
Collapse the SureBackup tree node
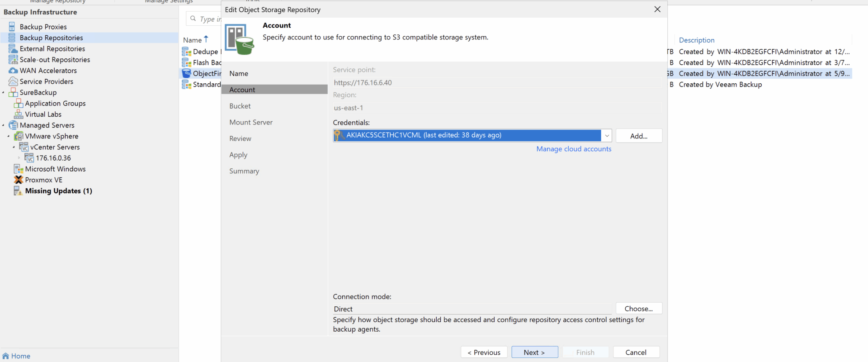point(3,93)
